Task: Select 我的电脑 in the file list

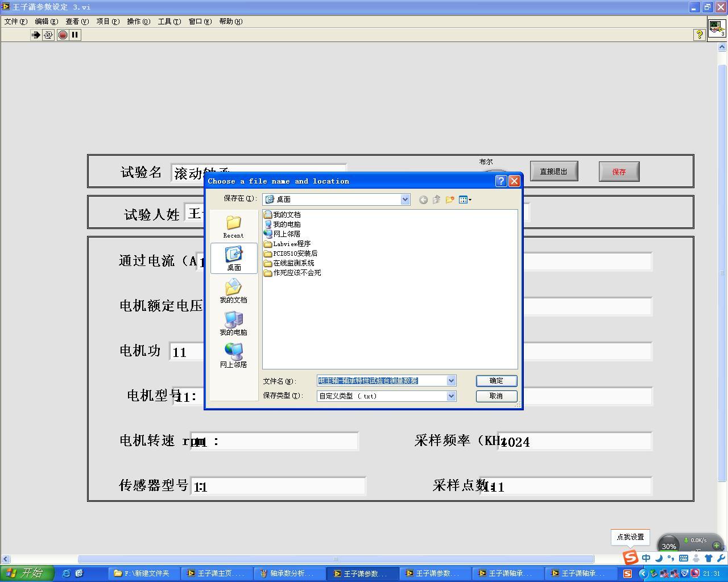Action: [x=282, y=224]
